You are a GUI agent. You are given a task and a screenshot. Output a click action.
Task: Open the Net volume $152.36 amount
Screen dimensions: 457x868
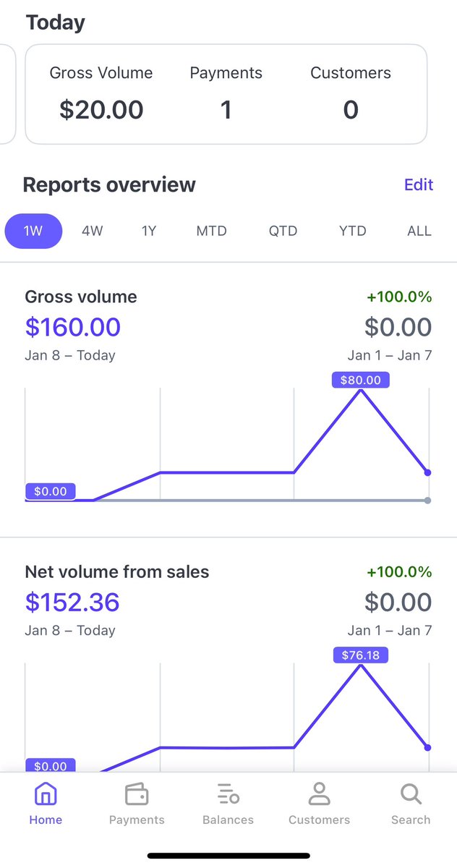(x=72, y=602)
